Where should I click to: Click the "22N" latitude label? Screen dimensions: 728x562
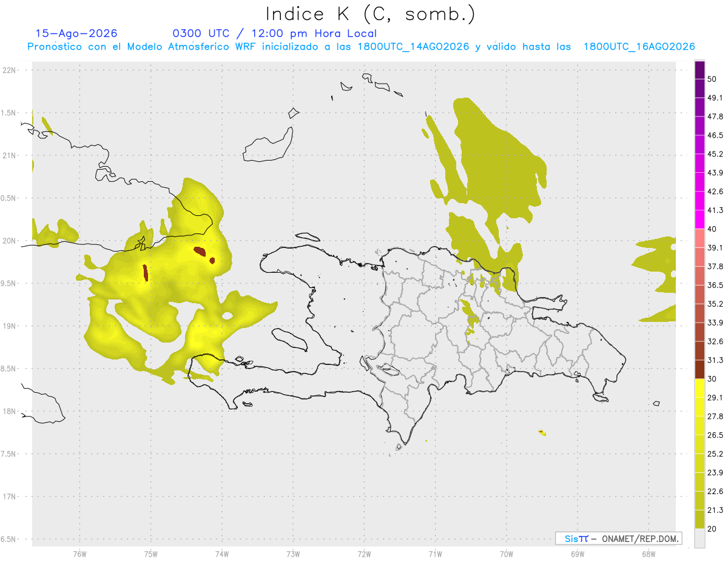tap(9, 70)
